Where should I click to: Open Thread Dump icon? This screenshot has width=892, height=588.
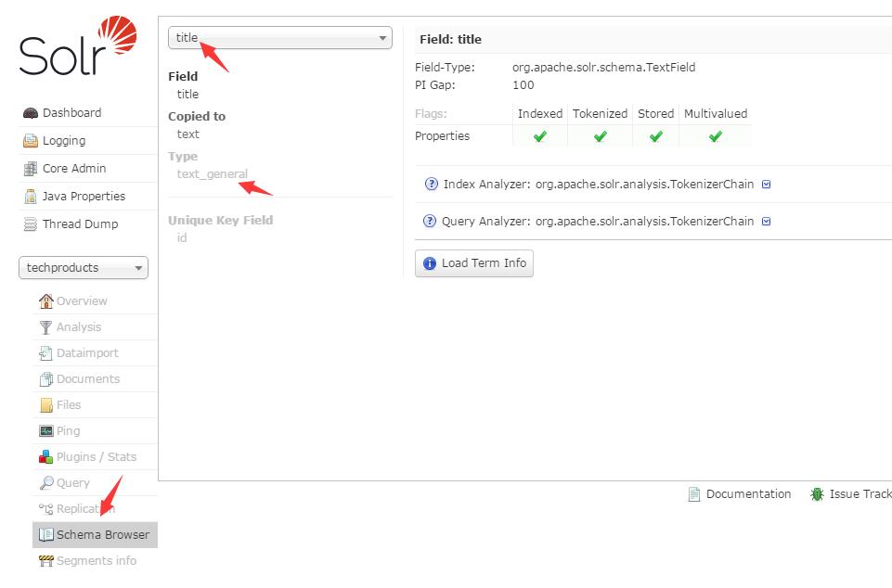click(30, 224)
